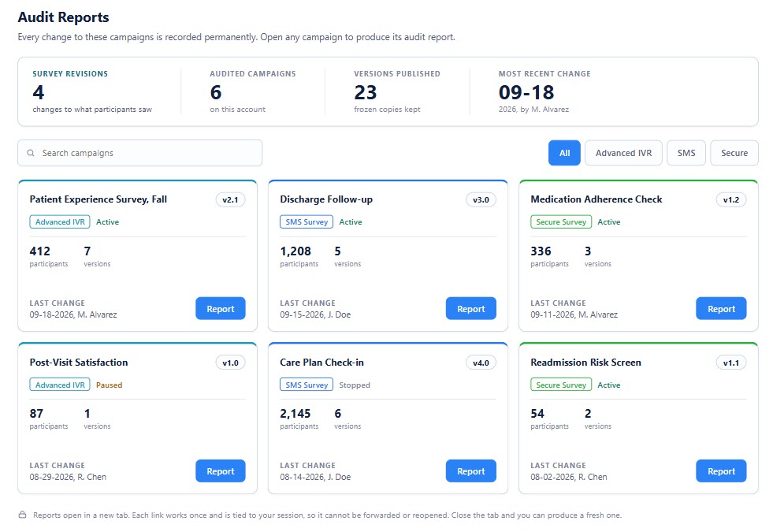Open report for Patient Experience Survey, Fall
Screen dimensions: 773x532
click(x=221, y=309)
